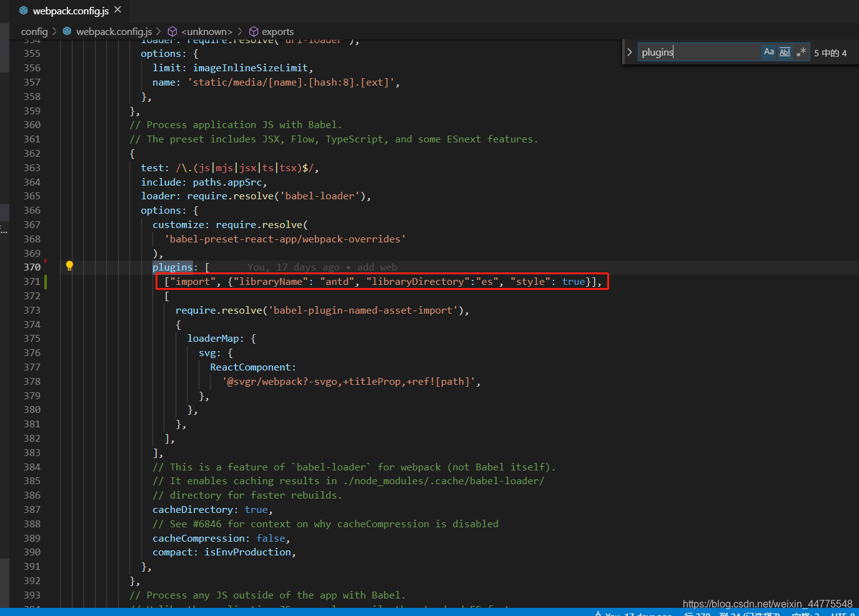Focus the find input containing plugins

coord(698,52)
